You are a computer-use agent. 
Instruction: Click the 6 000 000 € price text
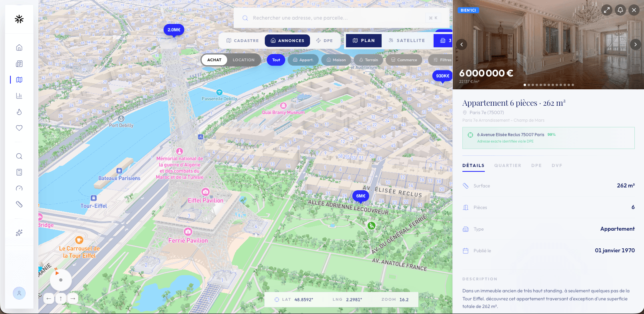(x=486, y=73)
